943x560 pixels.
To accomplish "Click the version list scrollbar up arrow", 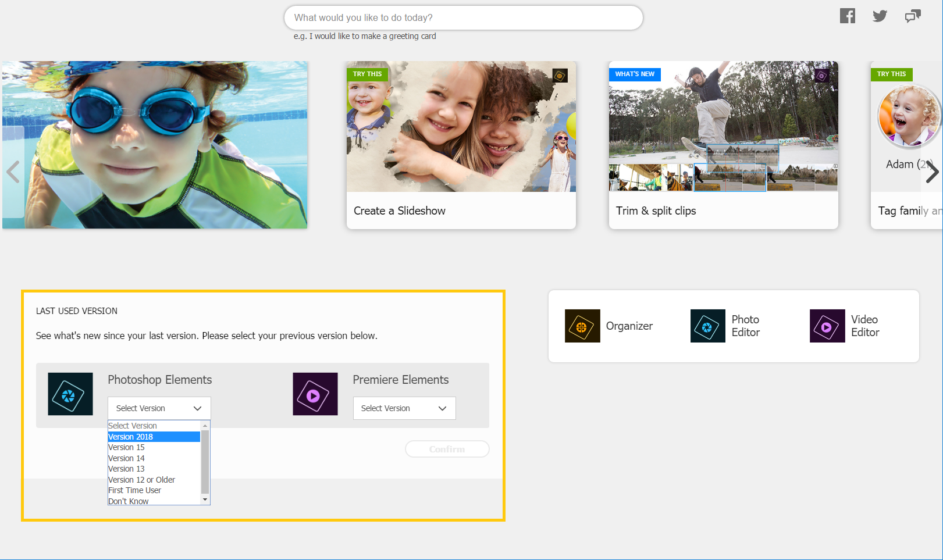I will pyautogui.click(x=205, y=426).
